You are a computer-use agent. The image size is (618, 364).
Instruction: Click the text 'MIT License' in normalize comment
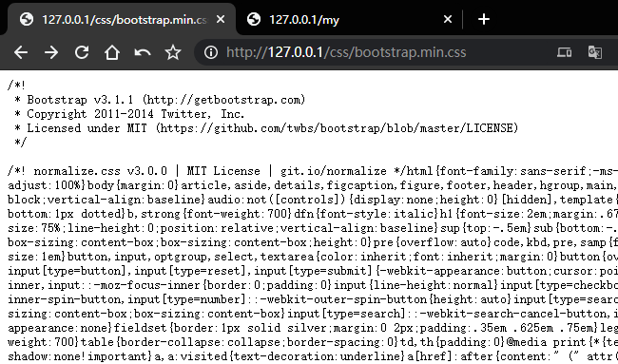click(x=223, y=171)
